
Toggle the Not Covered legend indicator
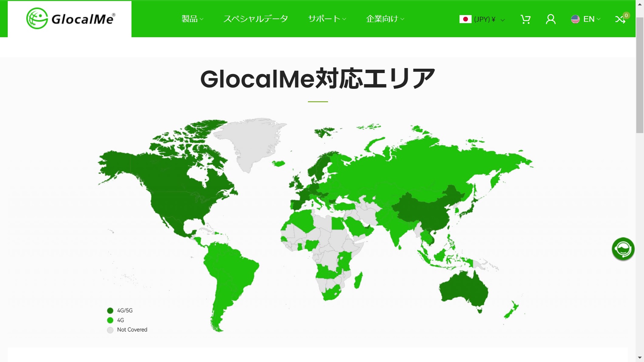[x=110, y=330]
